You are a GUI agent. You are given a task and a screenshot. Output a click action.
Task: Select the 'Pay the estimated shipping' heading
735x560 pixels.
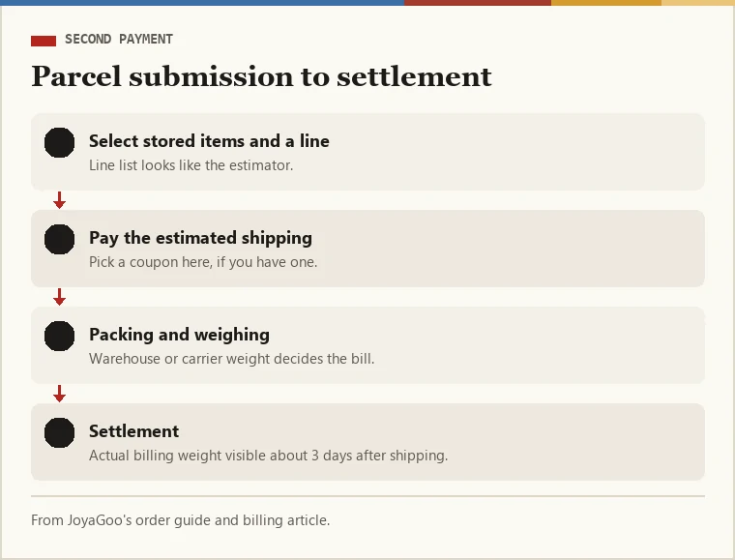[200, 238]
